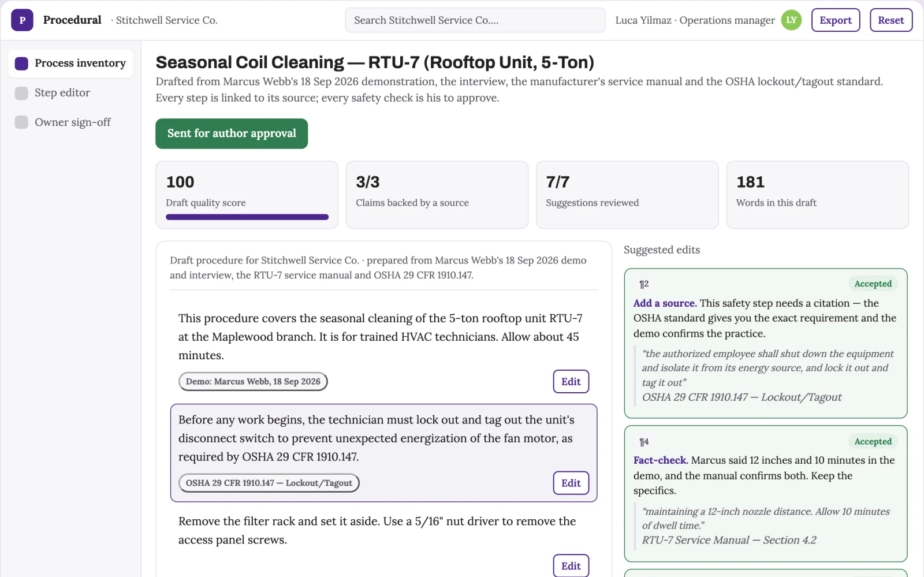Viewport: 924px width, 577px height.
Task: Click the Suggested edits heading
Action: coord(662,250)
